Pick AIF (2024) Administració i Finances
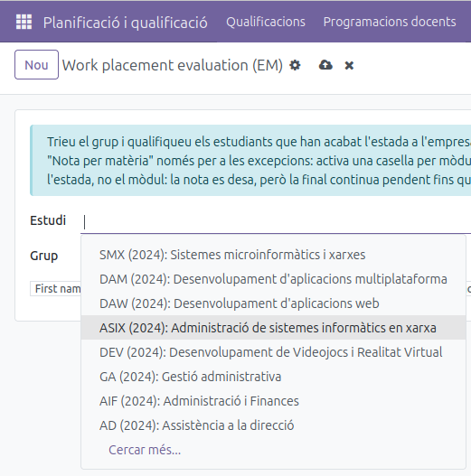Viewport: 471px width, 476px height. (x=273, y=401)
